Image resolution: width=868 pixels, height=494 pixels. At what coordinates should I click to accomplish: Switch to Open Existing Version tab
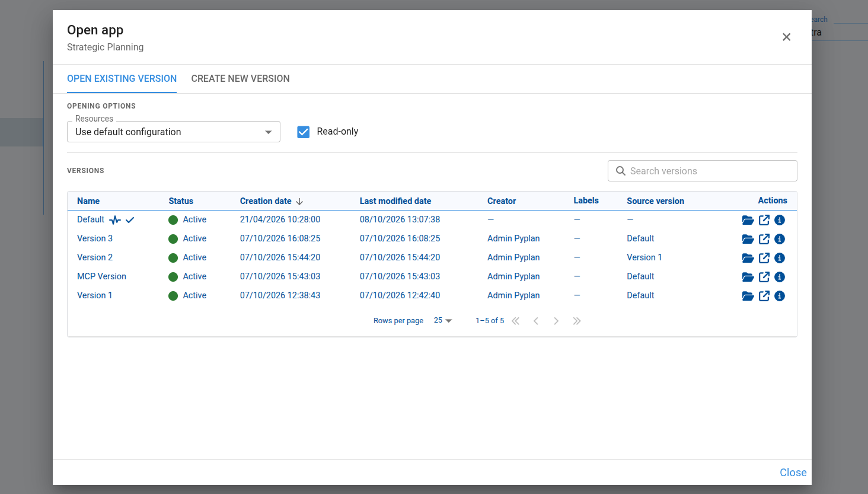[x=122, y=78]
